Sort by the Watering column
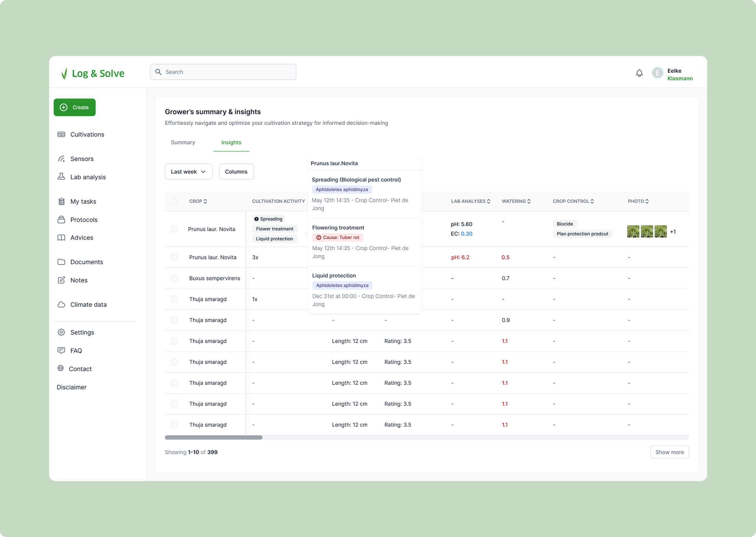 [516, 201]
